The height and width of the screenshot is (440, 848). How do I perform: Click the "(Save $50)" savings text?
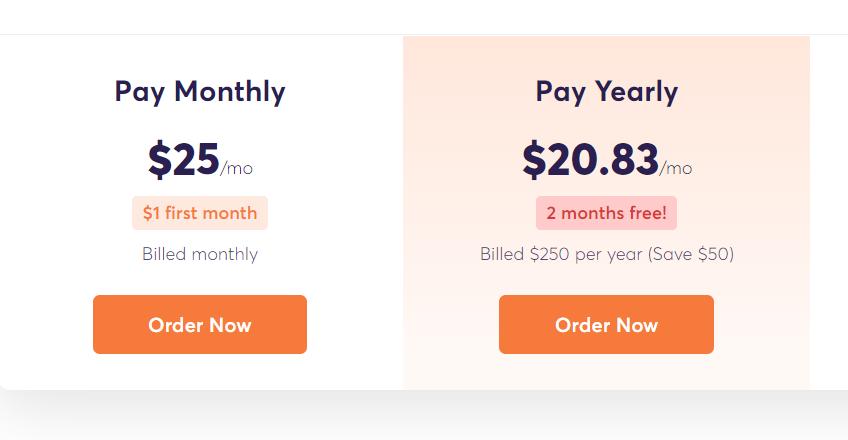691,254
